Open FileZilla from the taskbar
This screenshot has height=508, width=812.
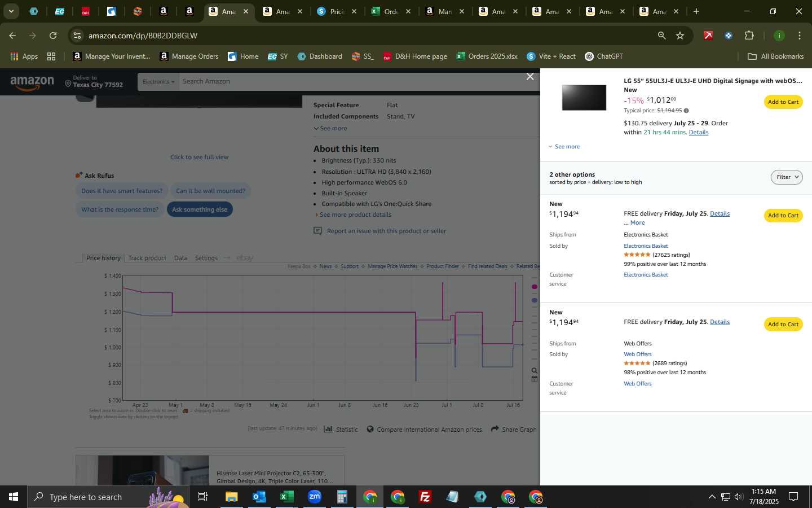[425, 497]
